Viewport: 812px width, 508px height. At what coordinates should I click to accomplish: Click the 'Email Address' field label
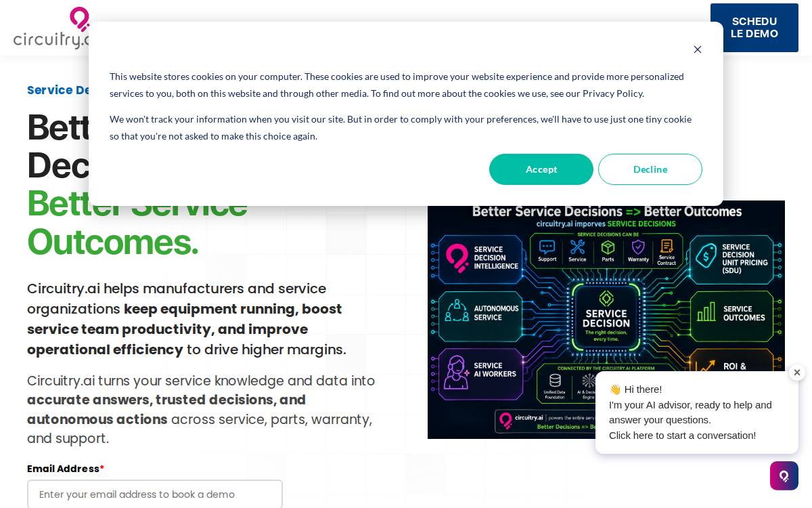click(66, 469)
